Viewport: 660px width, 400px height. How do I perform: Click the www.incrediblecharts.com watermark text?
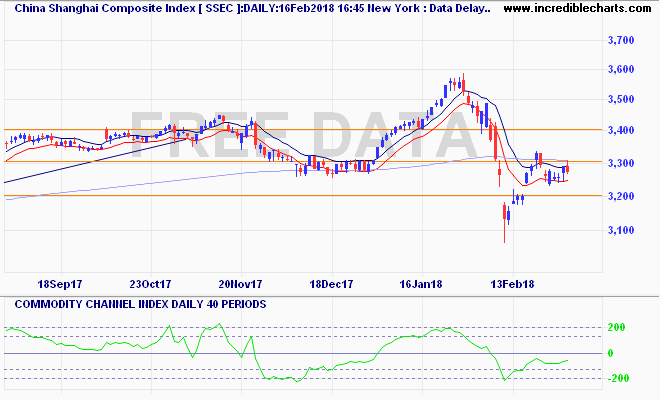click(577, 8)
